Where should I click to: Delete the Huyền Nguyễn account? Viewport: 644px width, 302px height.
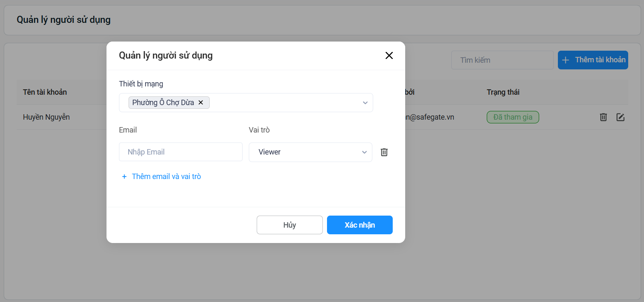603,117
